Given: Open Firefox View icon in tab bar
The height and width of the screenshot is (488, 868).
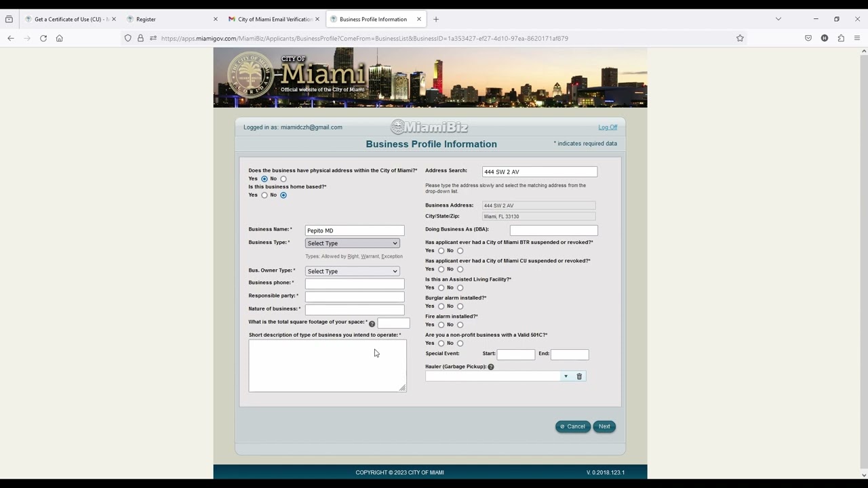Looking at the screenshot, I should coord(9,19).
